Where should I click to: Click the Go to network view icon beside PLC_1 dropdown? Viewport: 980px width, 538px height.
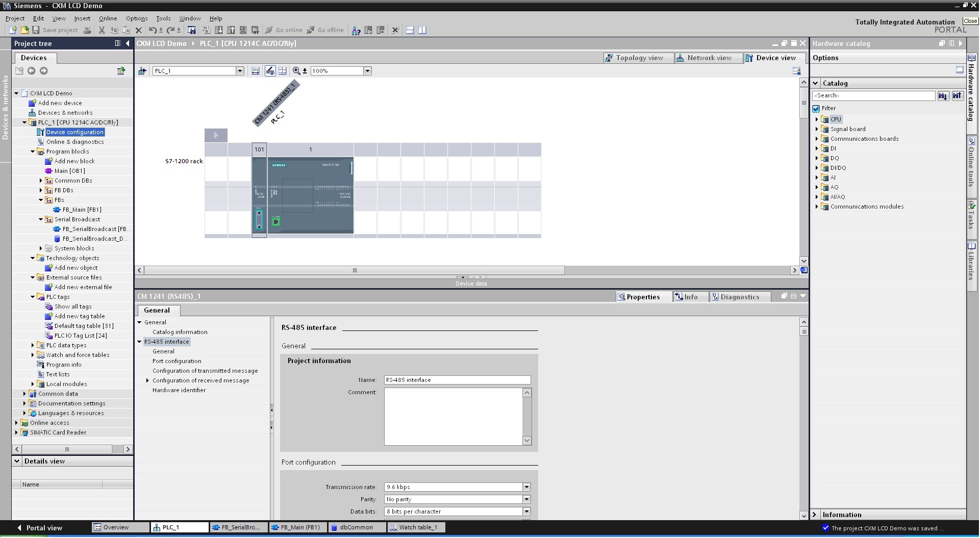tap(142, 71)
